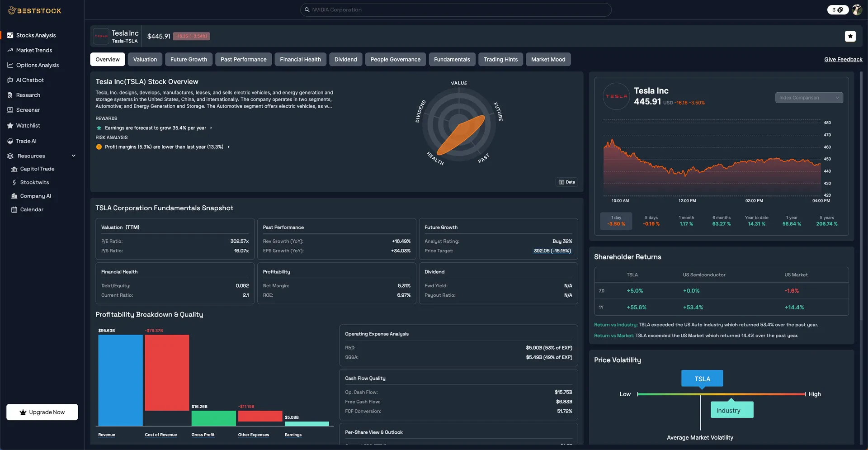Click the TSLA marker on the volatility slider
Screen dimensions: 868x450
tap(702, 379)
